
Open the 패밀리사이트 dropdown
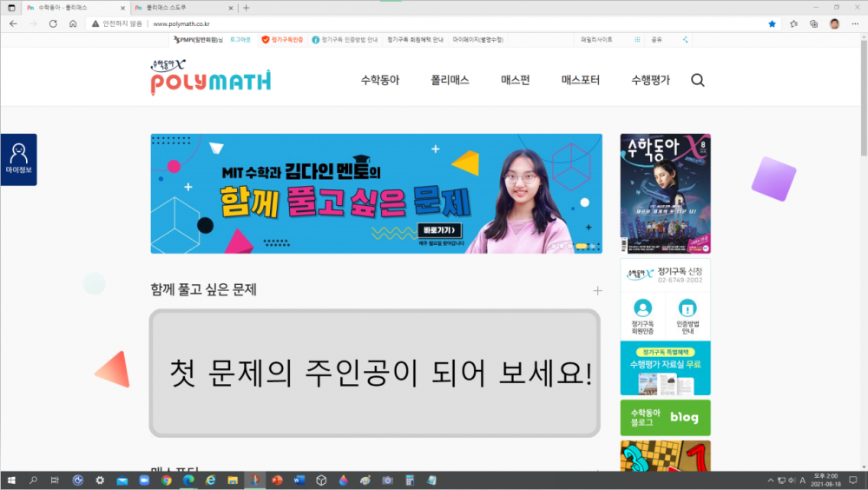[609, 39]
